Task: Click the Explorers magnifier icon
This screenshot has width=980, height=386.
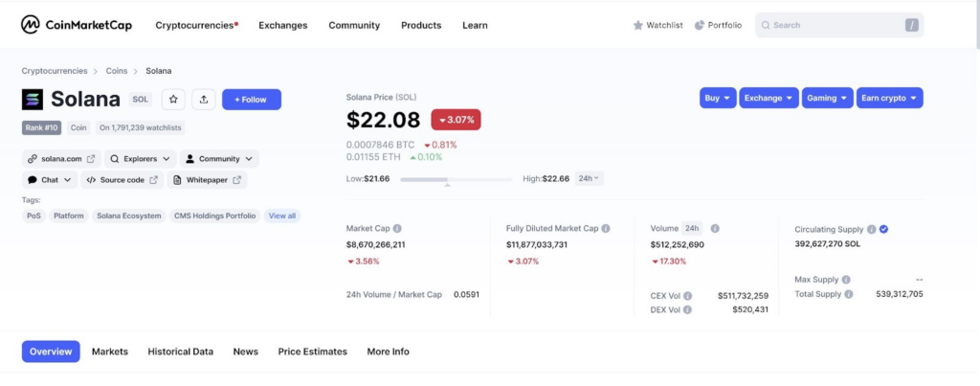Action: 115,159
